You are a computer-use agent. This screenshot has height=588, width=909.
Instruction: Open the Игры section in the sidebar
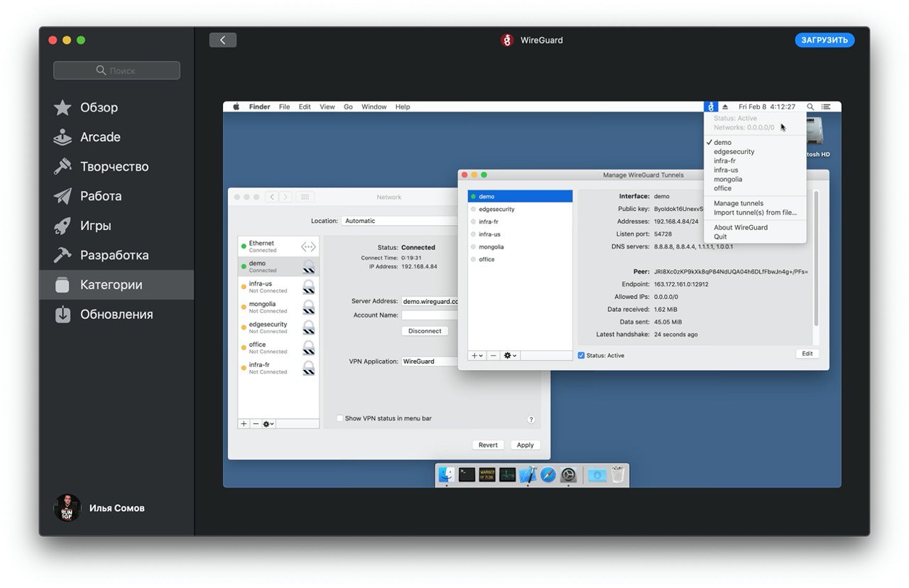coord(116,226)
